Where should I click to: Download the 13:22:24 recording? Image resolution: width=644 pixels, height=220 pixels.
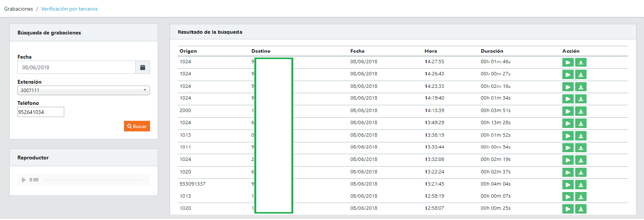pyautogui.click(x=581, y=173)
